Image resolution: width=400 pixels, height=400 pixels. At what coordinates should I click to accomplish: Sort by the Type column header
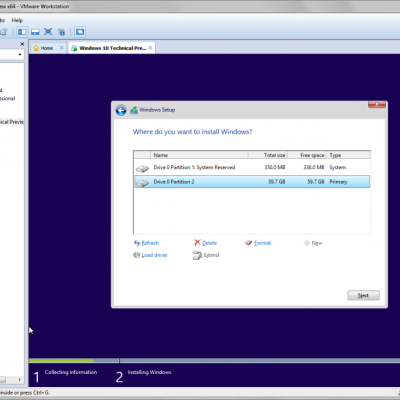pyautogui.click(x=348, y=155)
